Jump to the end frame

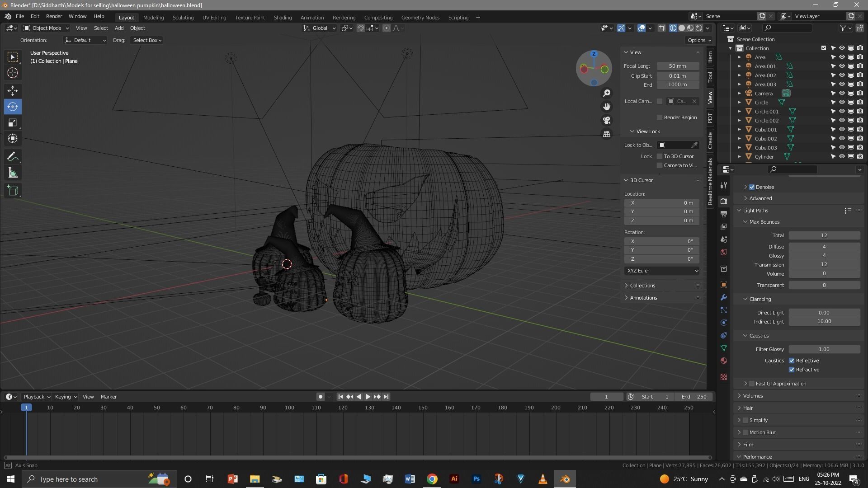click(386, 397)
